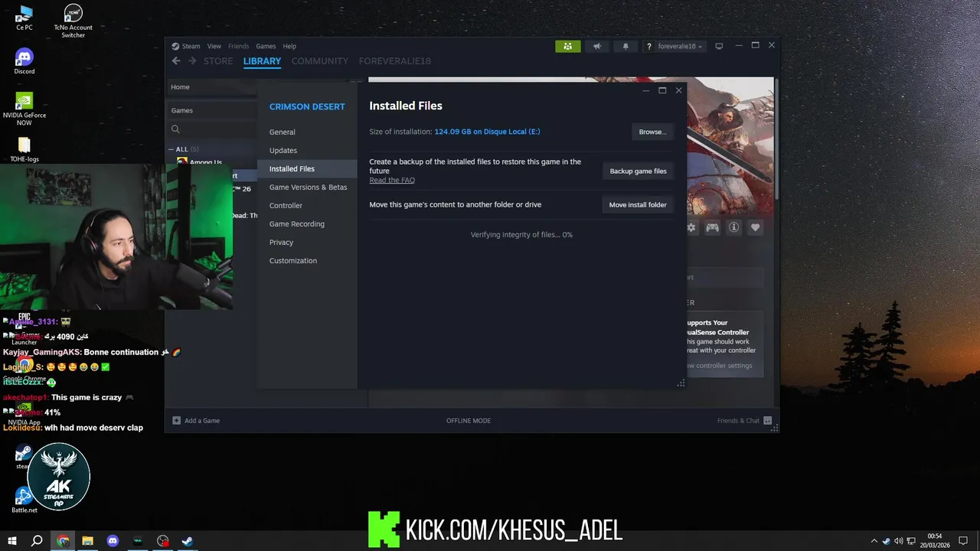
Task: Select Among Us in the library list
Action: pos(205,162)
